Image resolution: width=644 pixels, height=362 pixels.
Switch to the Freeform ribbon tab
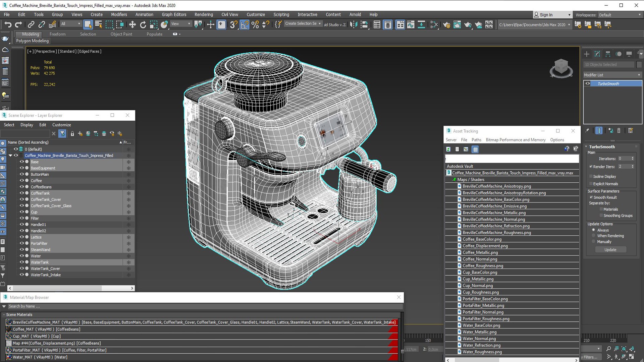pos(57,34)
